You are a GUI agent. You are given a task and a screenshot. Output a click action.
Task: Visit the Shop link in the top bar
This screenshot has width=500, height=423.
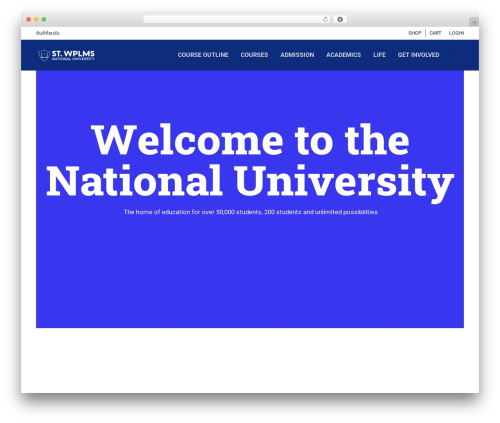pyautogui.click(x=415, y=33)
